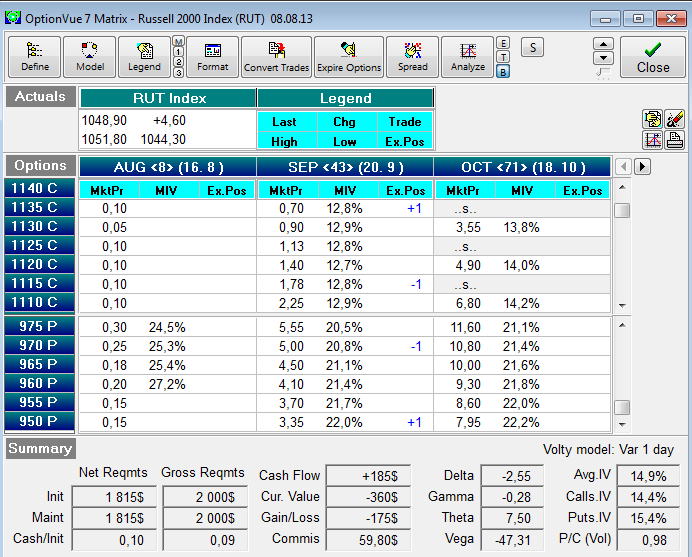Viewport: 692px width, 557px height.
Task: Click the eraser/clear pencil icon
Action: (x=675, y=119)
